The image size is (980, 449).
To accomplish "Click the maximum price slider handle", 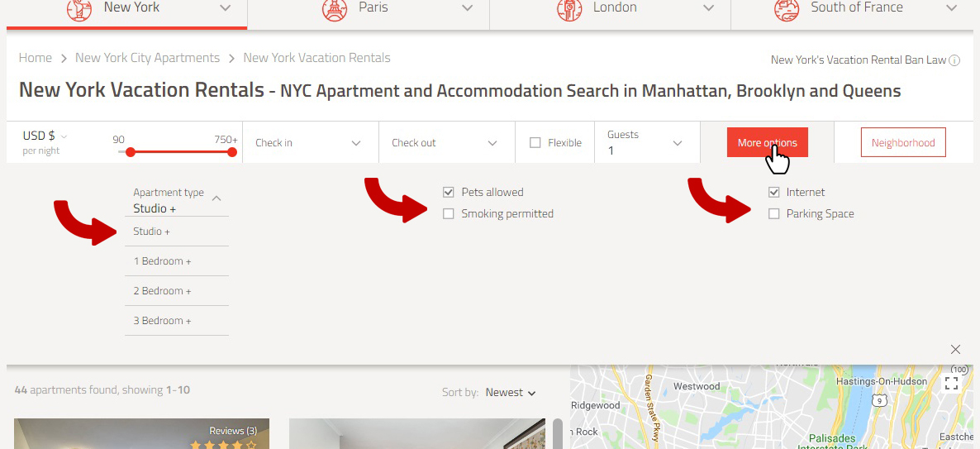I will 232,152.
